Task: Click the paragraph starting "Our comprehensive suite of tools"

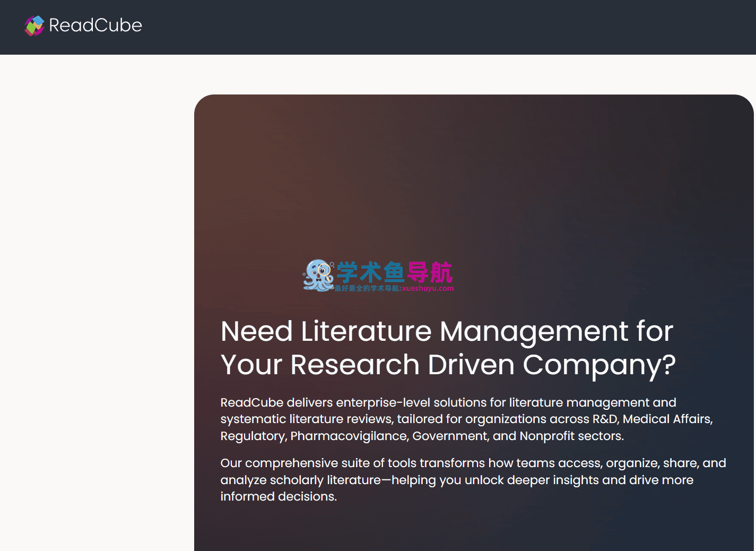Action: click(x=473, y=479)
